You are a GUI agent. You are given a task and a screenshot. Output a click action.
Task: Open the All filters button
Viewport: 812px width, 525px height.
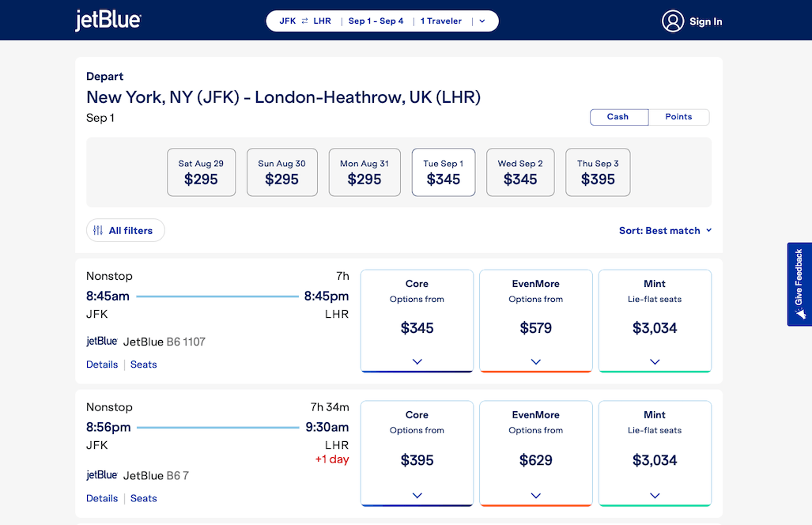point(126,231)
